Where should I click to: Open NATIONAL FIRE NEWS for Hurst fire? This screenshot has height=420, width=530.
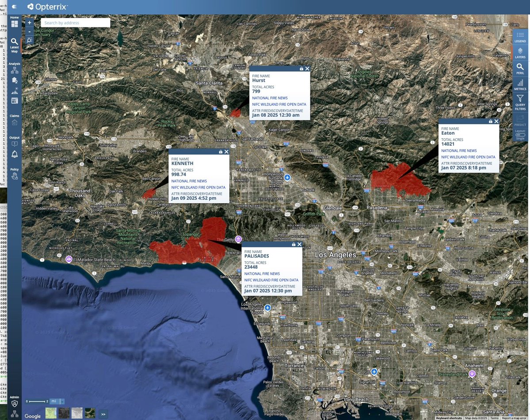[270, 98]
